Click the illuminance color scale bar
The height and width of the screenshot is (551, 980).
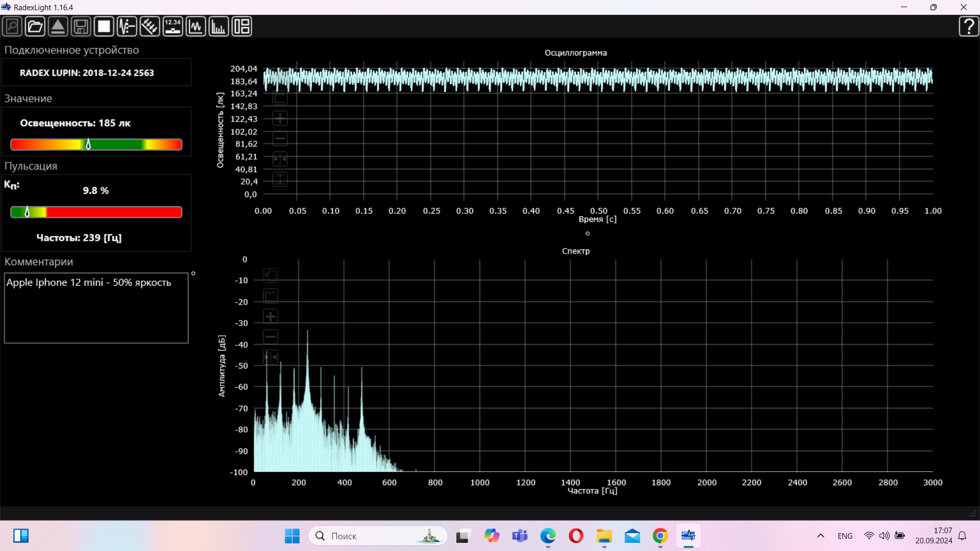[96, 144]
